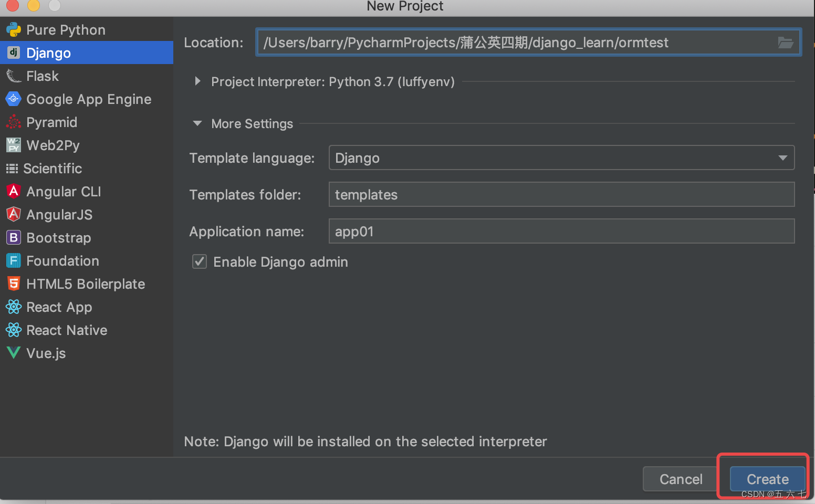The image size is (815, 504).
Task: Select Django label in list
Action: point(48,53)
